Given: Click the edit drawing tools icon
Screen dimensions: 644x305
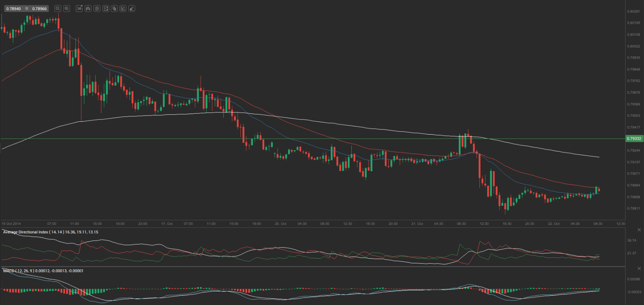Looking at the screenshot, I should pos(123,9).
